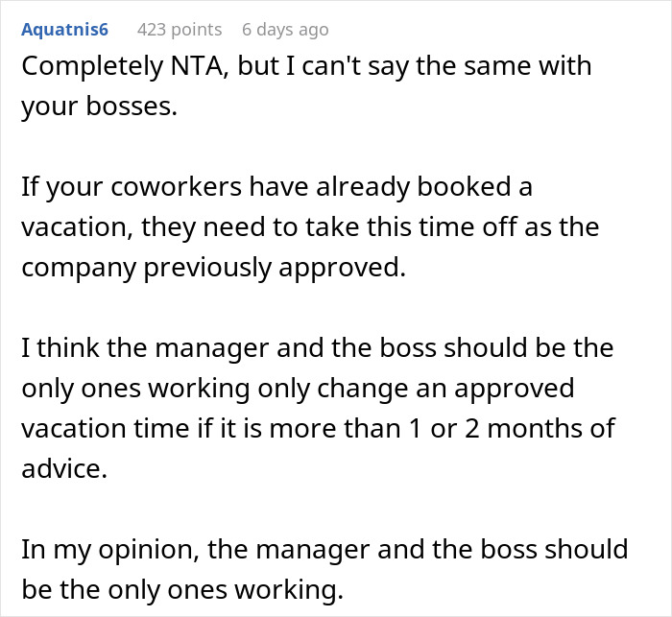
Task: Click the 423 points score
Action: tap(180, 30)
